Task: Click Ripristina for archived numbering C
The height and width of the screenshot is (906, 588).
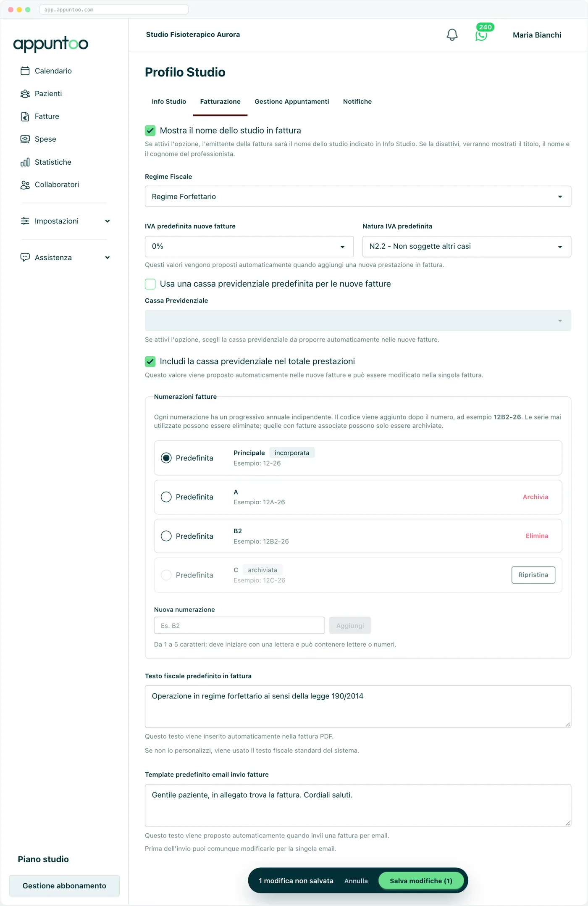Action: pos(533,575)
